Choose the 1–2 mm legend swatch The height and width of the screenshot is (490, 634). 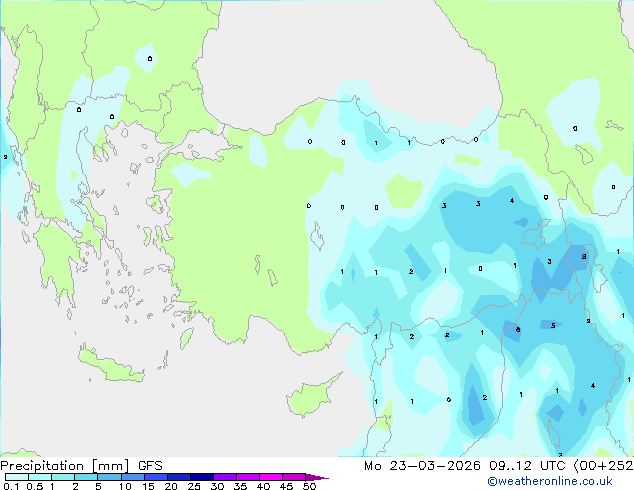click(63, 477)
